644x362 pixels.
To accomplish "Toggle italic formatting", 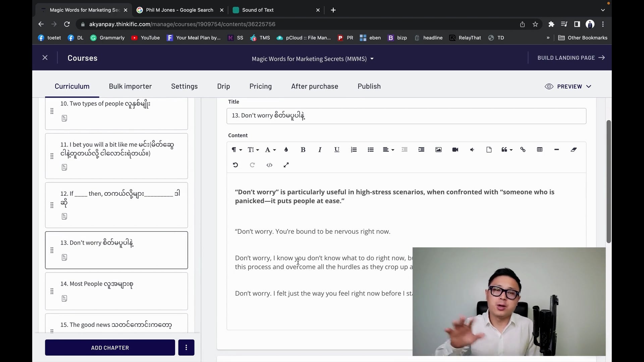I will pos(320,150).
